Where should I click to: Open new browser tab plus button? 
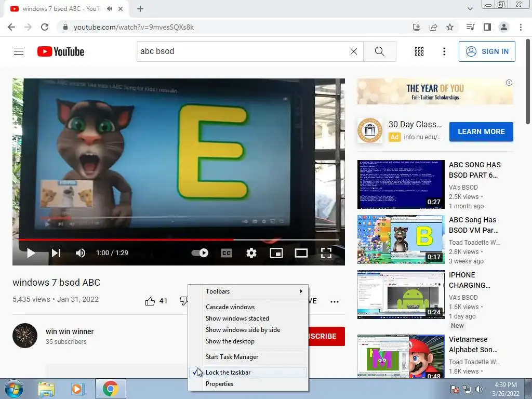point(140,9)
